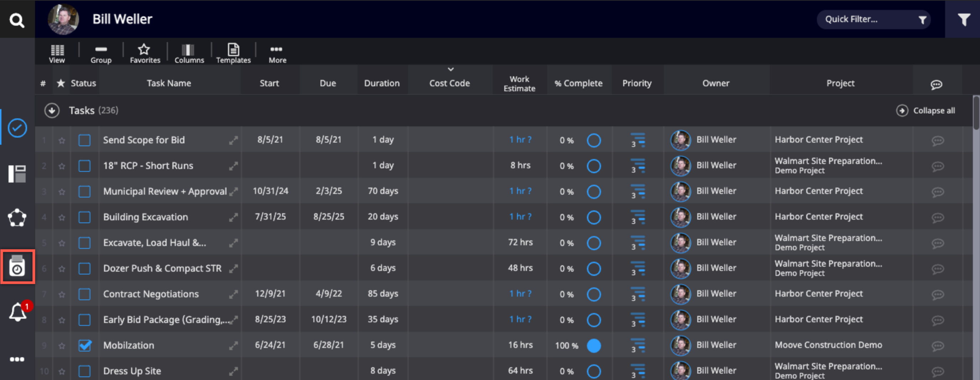Open the timesheet clock sidebar icon

pos(17,266)
